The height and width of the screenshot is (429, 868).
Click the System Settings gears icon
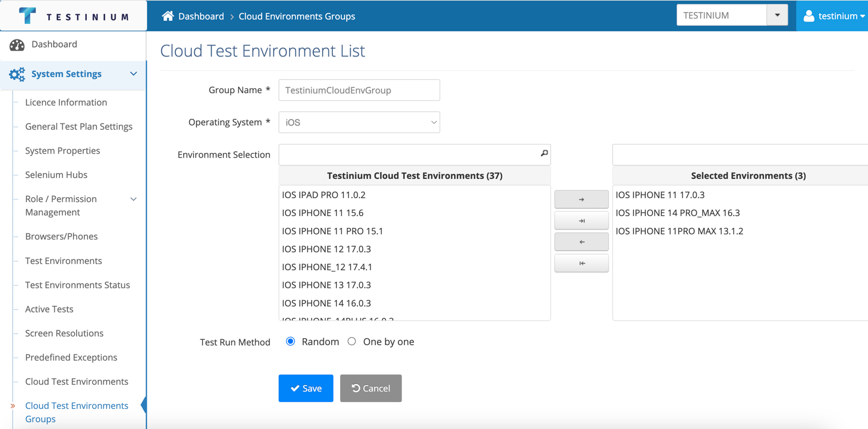pyautogui.click(x=17, y=74)
